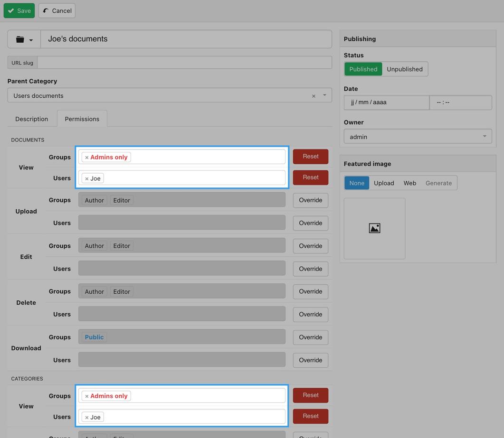Cancel editing the category
504x438 pixels.
[x=57, y=10]
